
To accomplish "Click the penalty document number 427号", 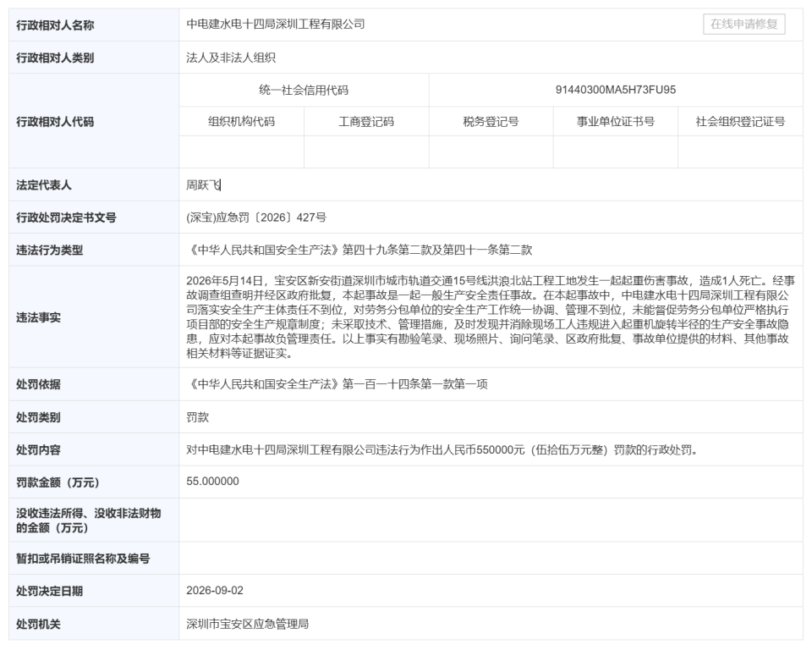I will coord(256,218).
